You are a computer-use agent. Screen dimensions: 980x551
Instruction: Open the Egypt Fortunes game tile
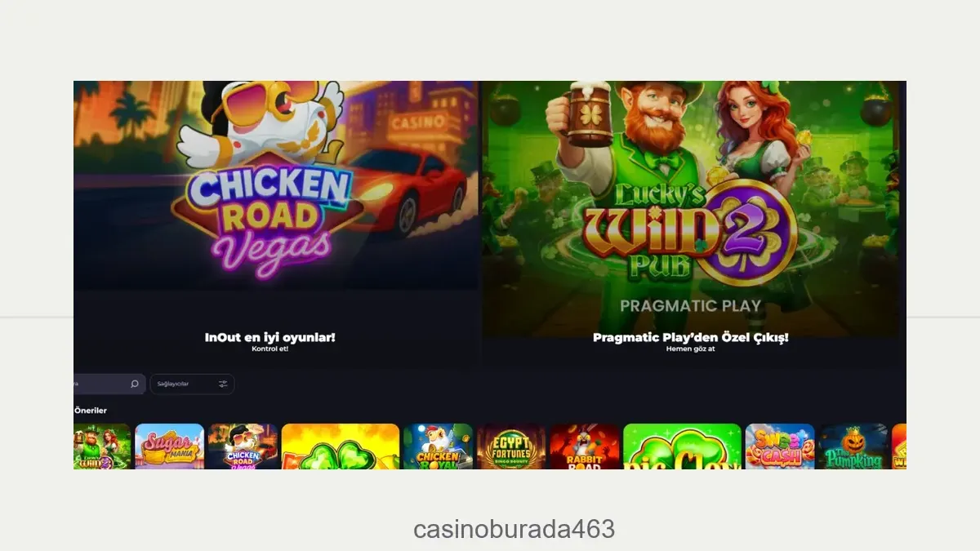(x=511, y=447)
